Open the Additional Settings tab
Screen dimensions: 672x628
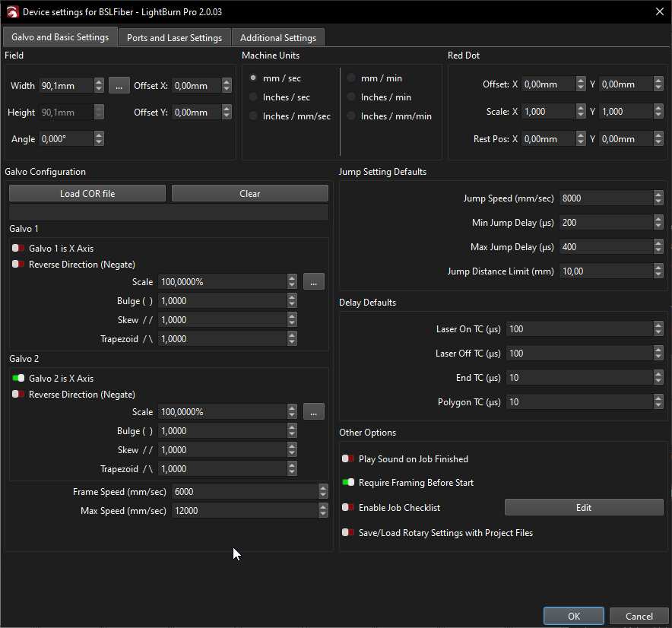(278, 37)
